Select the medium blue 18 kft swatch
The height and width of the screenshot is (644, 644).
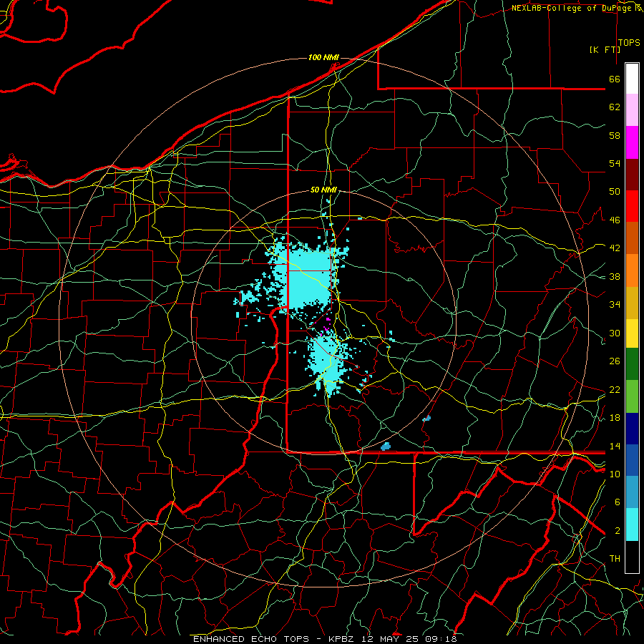(632, 460)
